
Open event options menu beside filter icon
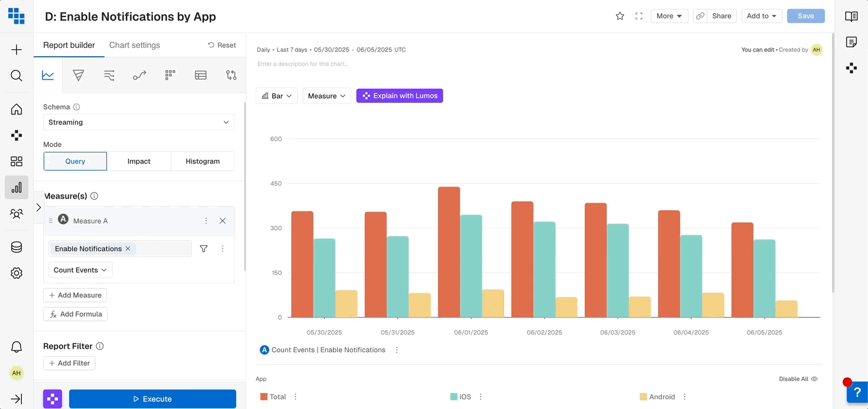[223, 249]
